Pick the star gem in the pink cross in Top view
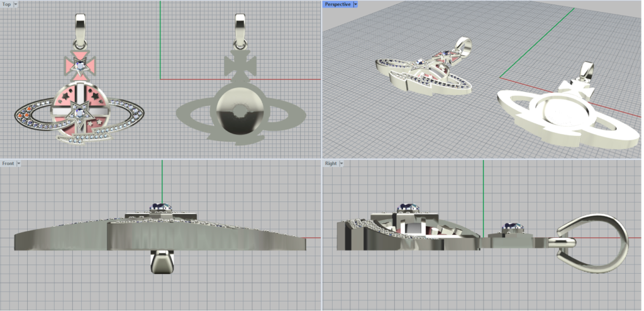The image size is (644, 311). 79,65
